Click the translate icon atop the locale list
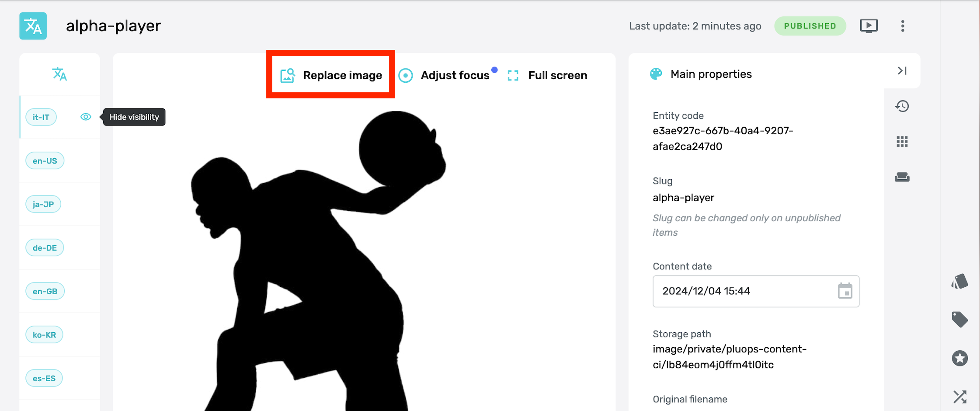This screenshot has height=411, width=980. click(x=60, y=74)
